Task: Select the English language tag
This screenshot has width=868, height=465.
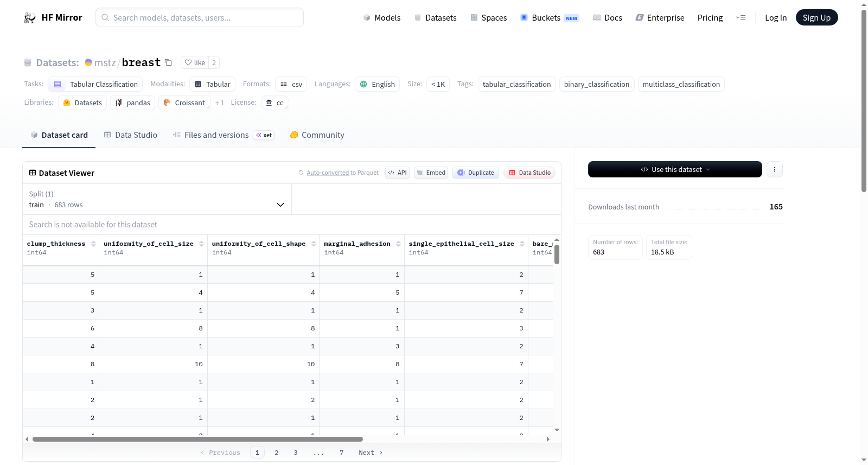Action: tap(378, 84)
